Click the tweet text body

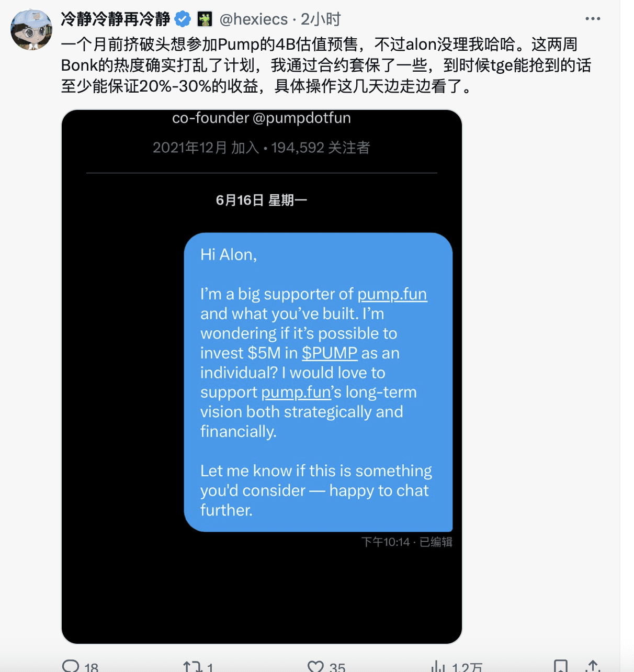pyautogui.click(x=326, y=65)
